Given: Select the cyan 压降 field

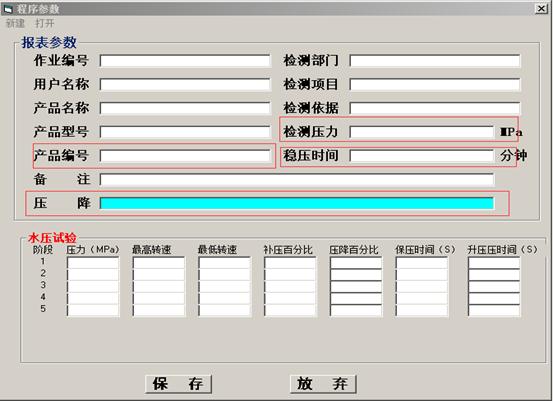Looking at the screenshot, I should (297, 203).
